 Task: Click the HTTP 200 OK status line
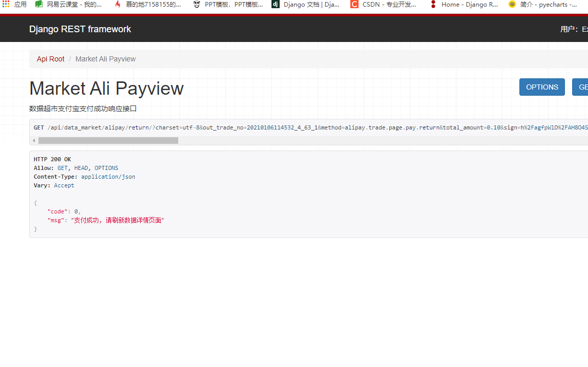(x=52, y=159)
